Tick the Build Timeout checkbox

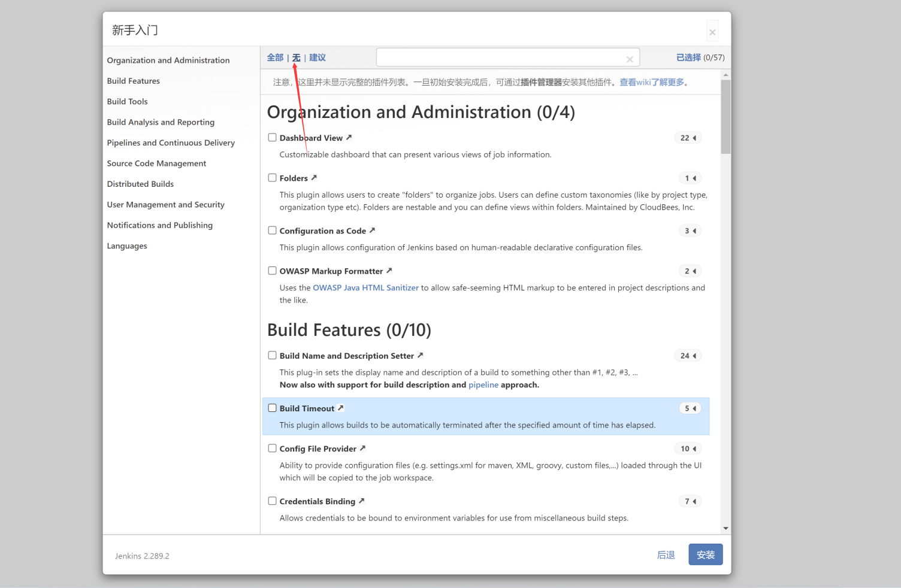(272, 408)
